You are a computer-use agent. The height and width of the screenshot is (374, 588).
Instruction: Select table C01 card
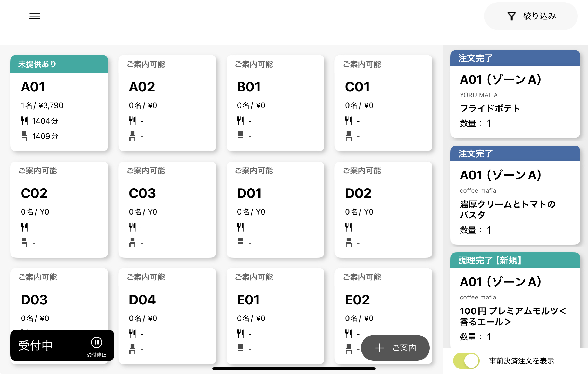(x=384, y=103)
